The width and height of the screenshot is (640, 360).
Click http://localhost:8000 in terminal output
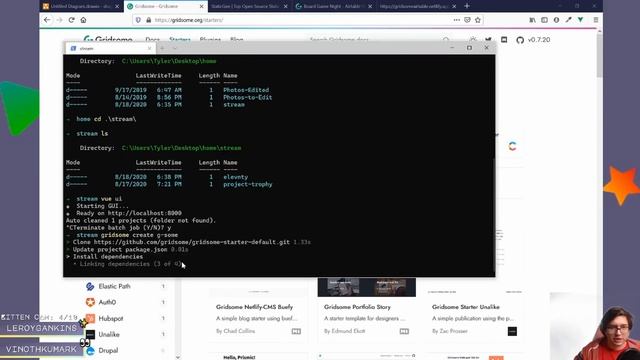click(144, 213)
